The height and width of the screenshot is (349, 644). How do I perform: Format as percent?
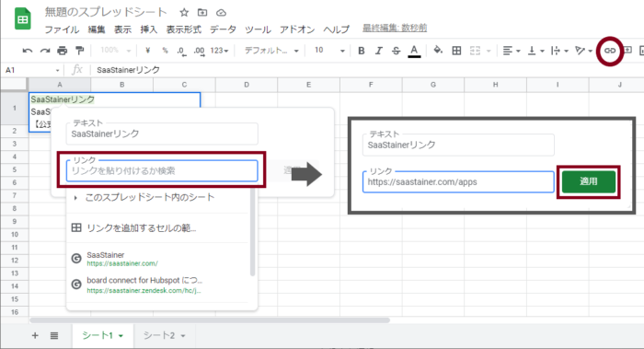(x=165, y=51)
